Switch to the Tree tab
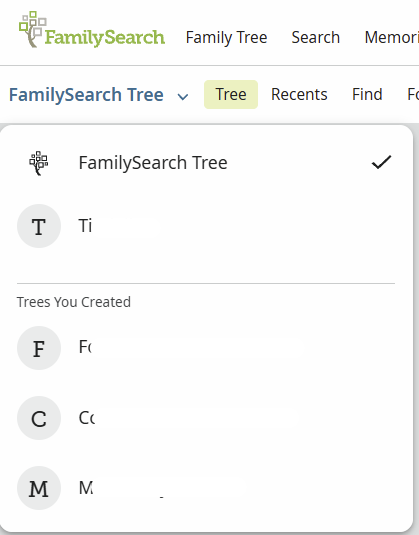The width and height of the screenshot is (419, 535). [x=231, y=95]
